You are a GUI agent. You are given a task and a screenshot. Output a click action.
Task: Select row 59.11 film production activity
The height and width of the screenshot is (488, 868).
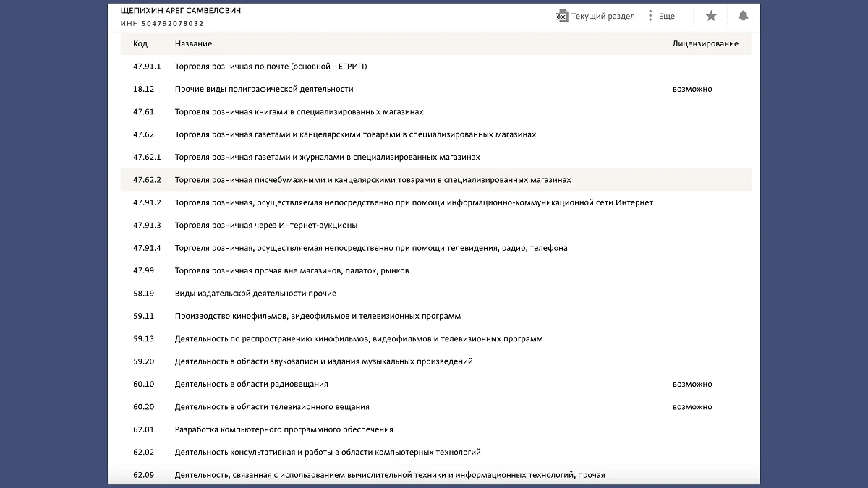318,316
